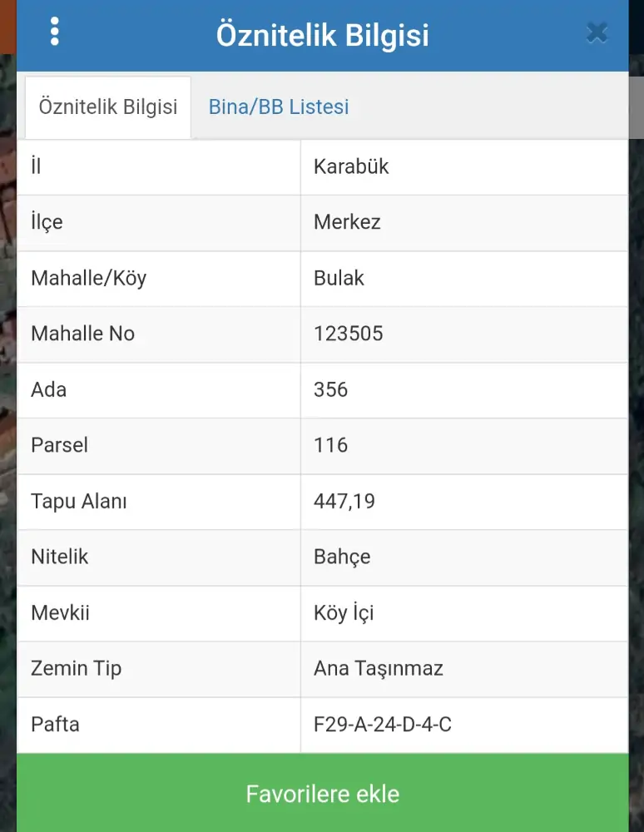This screenshot has height=832, width=644.
Task: Switch to the Öznitelik Bilgisi tab
Action: point(108,107)
